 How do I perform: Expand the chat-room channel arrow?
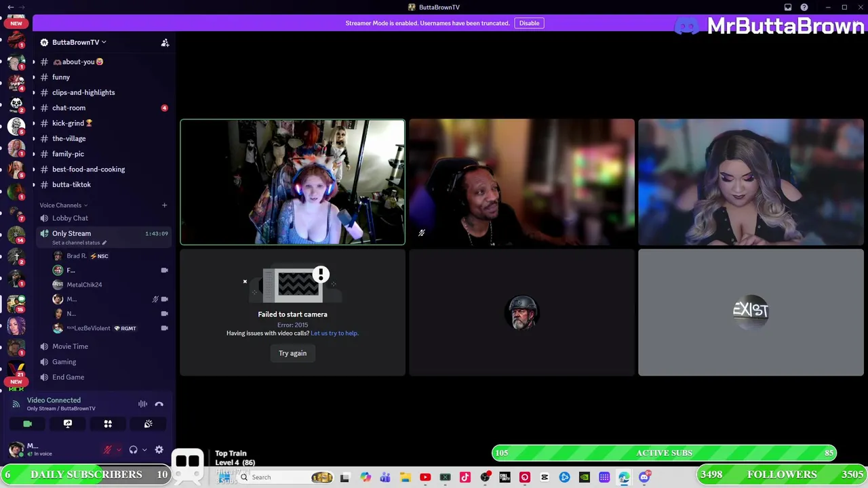click(34, 108)
